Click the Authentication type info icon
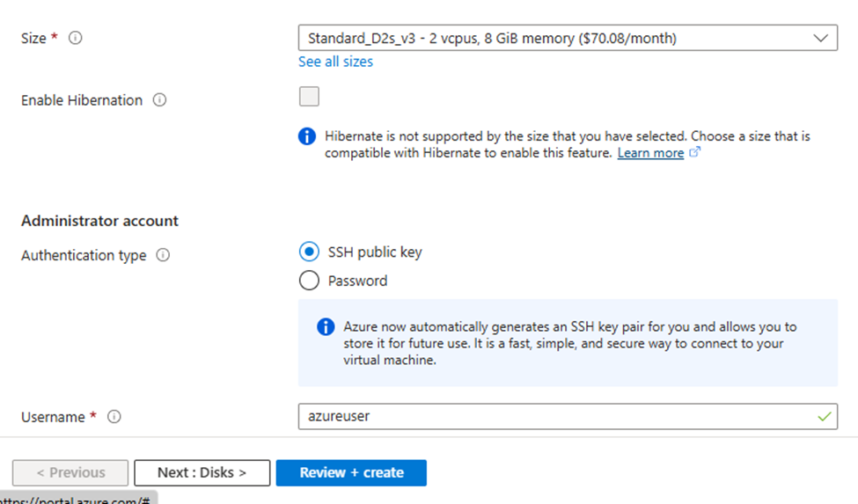Screen dimensions: 858x504 tap(163, 256)
